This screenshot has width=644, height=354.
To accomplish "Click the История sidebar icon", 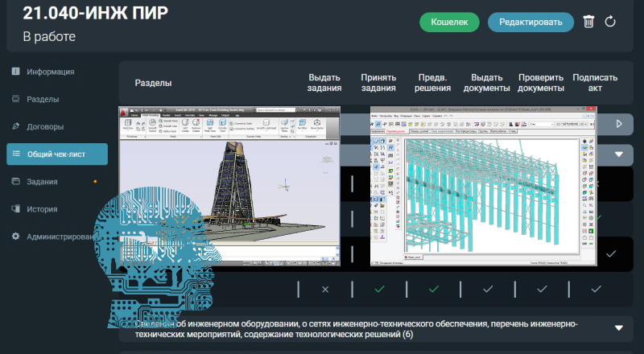I will click(15, 209).
